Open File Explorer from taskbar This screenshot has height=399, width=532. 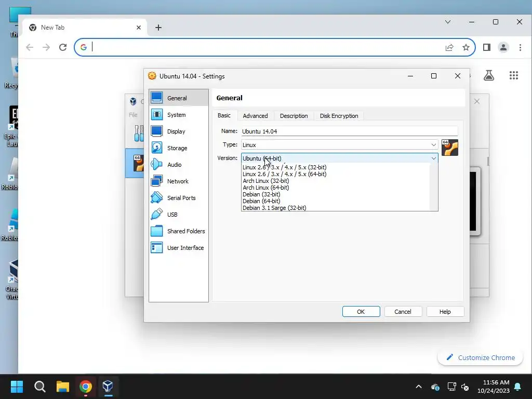[x=63, y=386]
